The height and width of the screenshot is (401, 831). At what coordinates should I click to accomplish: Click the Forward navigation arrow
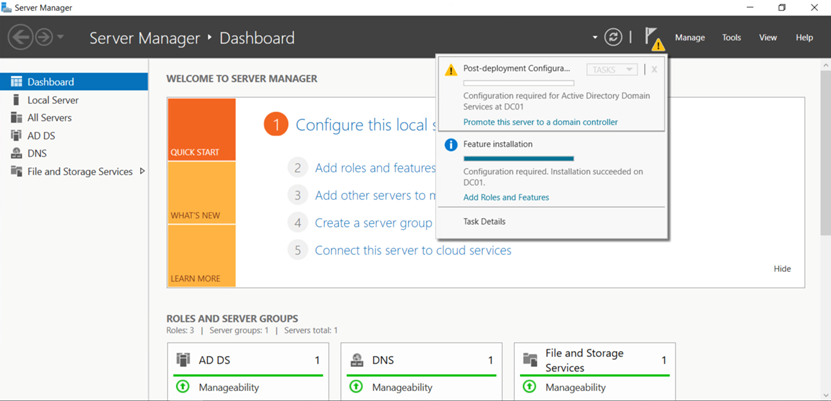pyautogui.click(x=43, y=38)
